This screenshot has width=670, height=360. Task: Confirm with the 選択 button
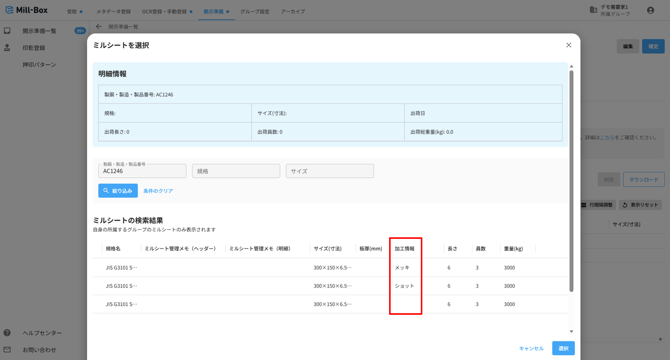click(x=563, y=348)
